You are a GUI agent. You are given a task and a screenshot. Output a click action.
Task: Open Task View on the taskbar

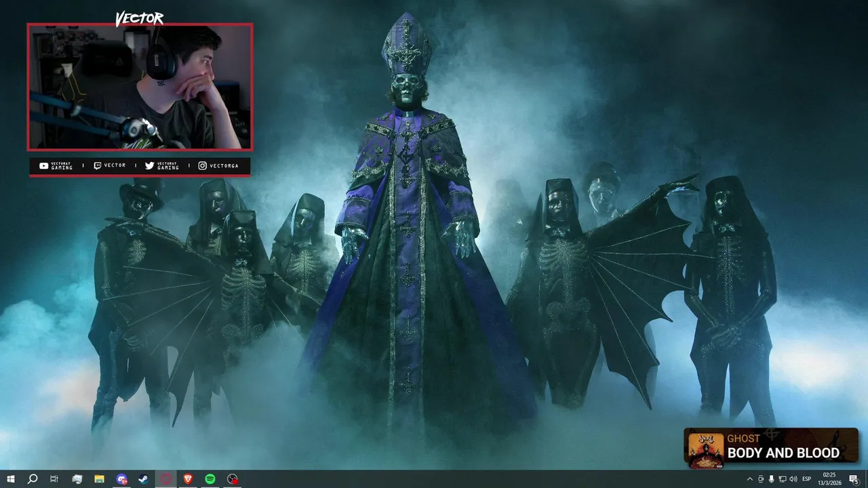click(x=54, y=479)
